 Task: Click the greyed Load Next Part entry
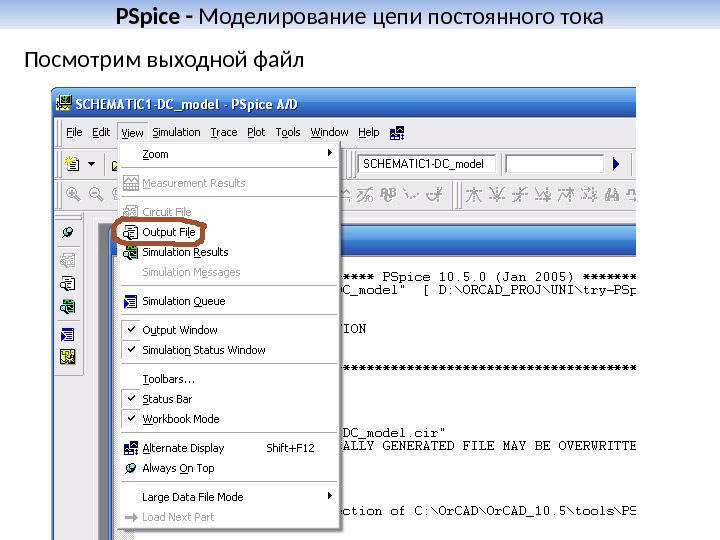tap(230, 517)
